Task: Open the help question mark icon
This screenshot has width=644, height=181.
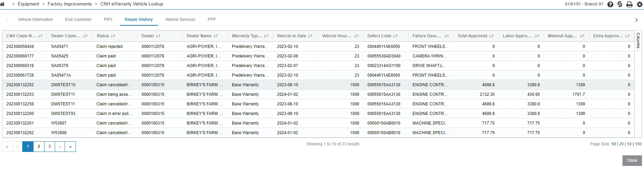Action: tap(610, 4)
